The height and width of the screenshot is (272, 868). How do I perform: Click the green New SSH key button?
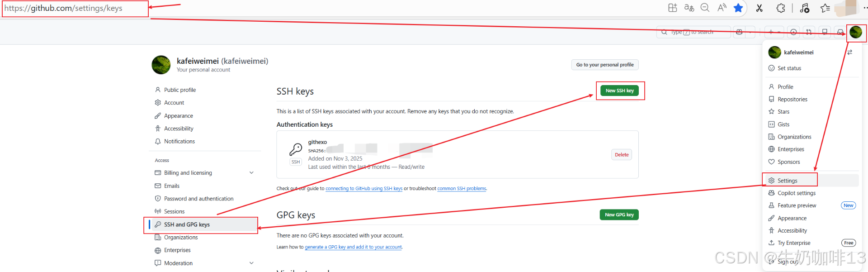(620, 91)
